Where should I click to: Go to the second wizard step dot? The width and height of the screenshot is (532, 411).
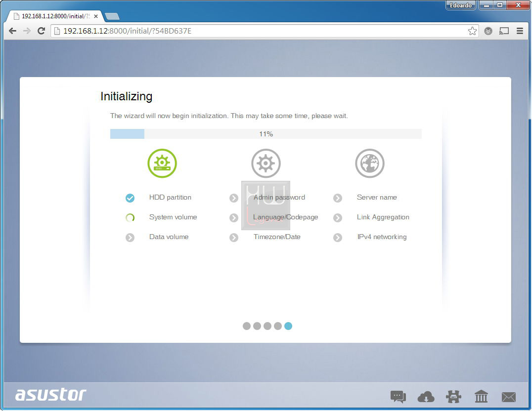(x=257, y=326)
